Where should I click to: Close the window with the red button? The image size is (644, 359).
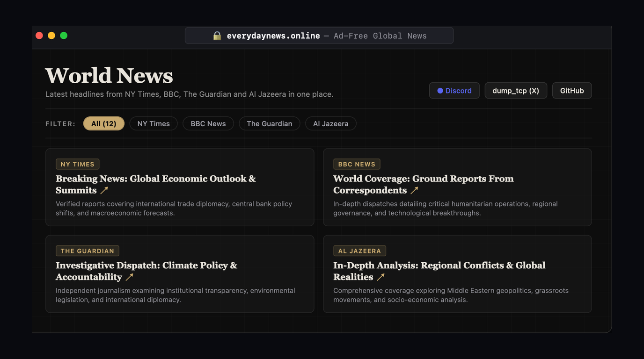tap(39, 36)
